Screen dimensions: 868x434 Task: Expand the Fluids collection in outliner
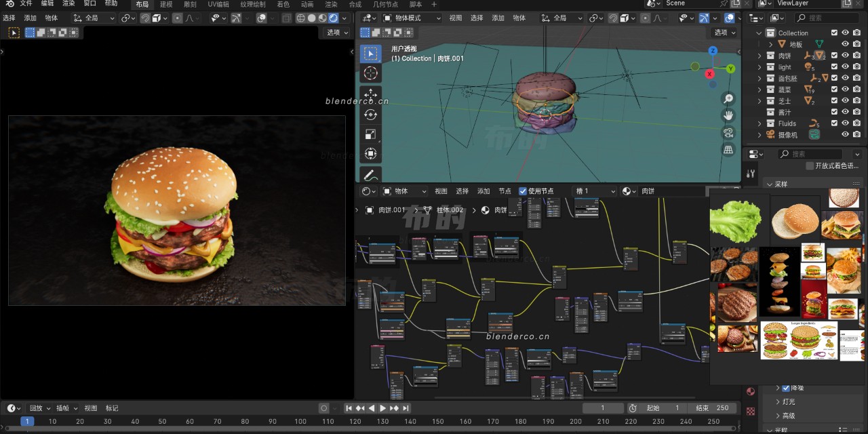point(759,123)
